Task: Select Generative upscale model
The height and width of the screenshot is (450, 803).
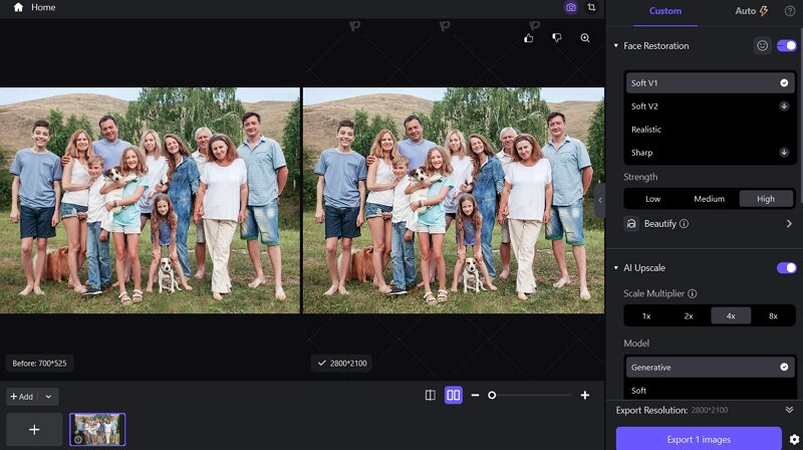Action: coord(710,367)
